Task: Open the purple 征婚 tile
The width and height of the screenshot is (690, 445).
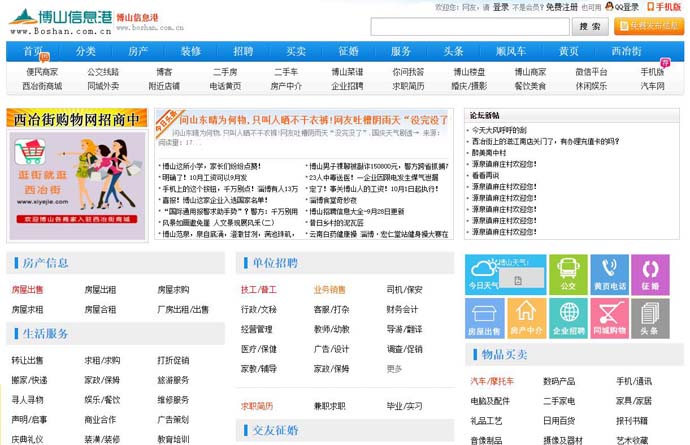Action: pos(650,275)
